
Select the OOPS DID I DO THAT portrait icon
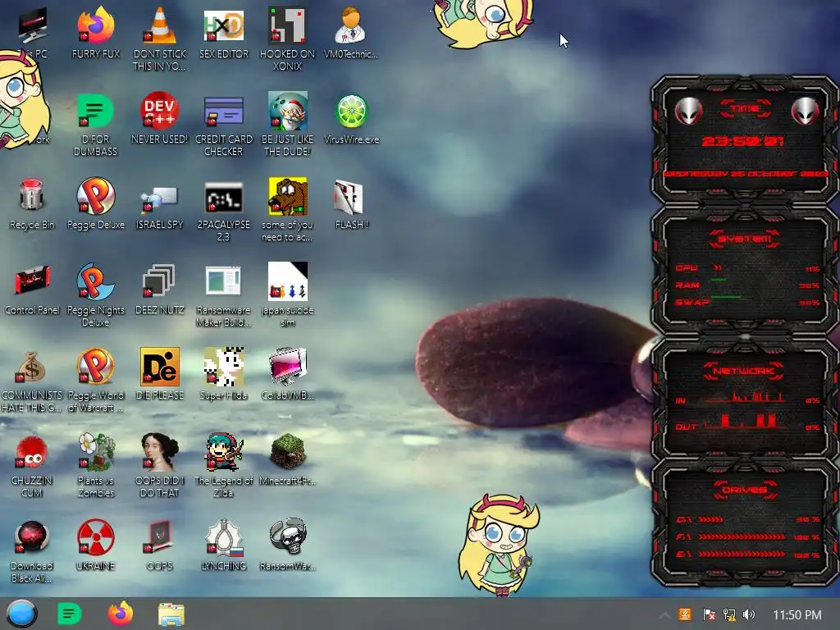coord(160,452)
